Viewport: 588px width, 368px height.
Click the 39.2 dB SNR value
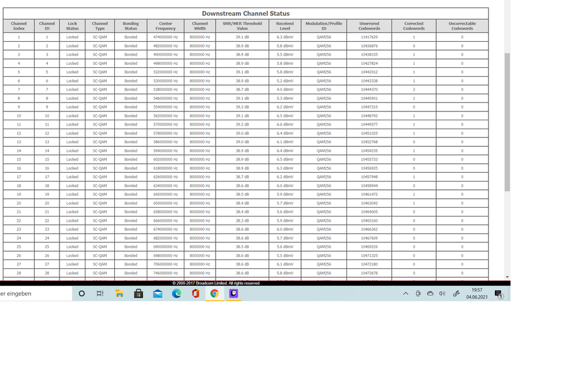click(242, 124)
